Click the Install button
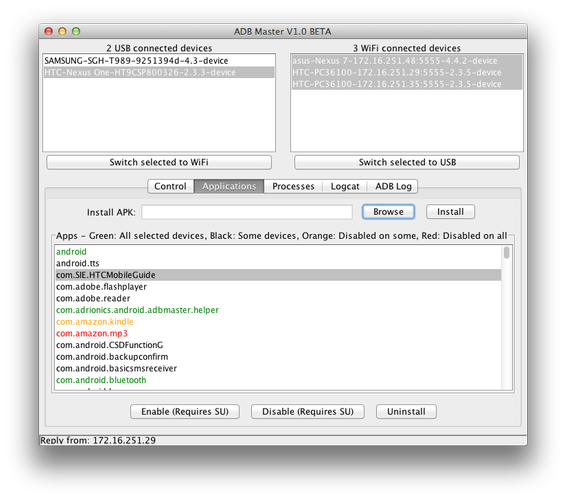567x500 pixels. pos(450,212)
